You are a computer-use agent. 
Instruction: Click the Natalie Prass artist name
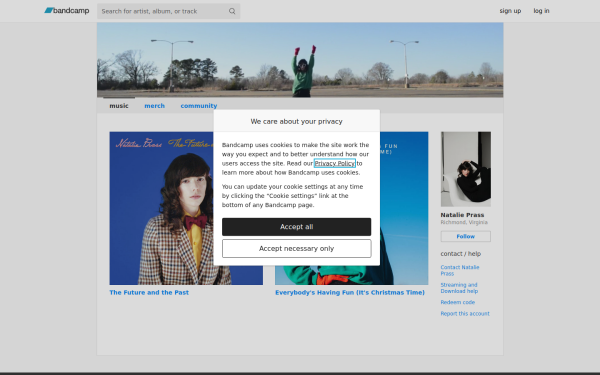tap(462, 215)
